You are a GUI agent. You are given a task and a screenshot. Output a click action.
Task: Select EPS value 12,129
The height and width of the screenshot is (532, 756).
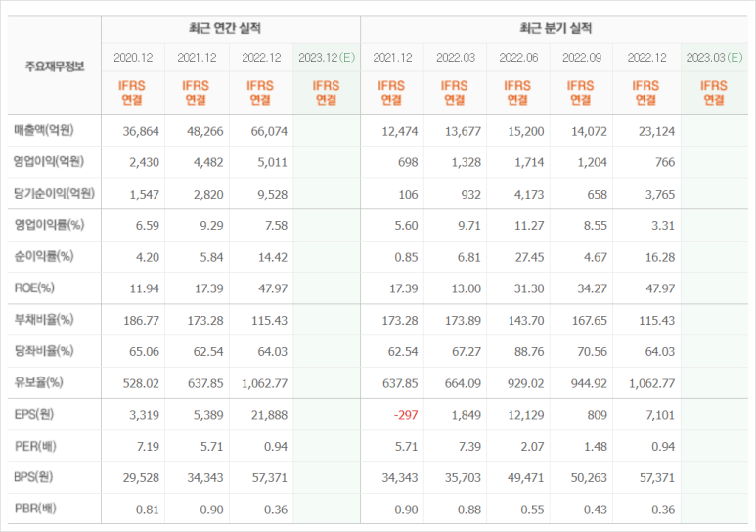(x=526, y=415)
